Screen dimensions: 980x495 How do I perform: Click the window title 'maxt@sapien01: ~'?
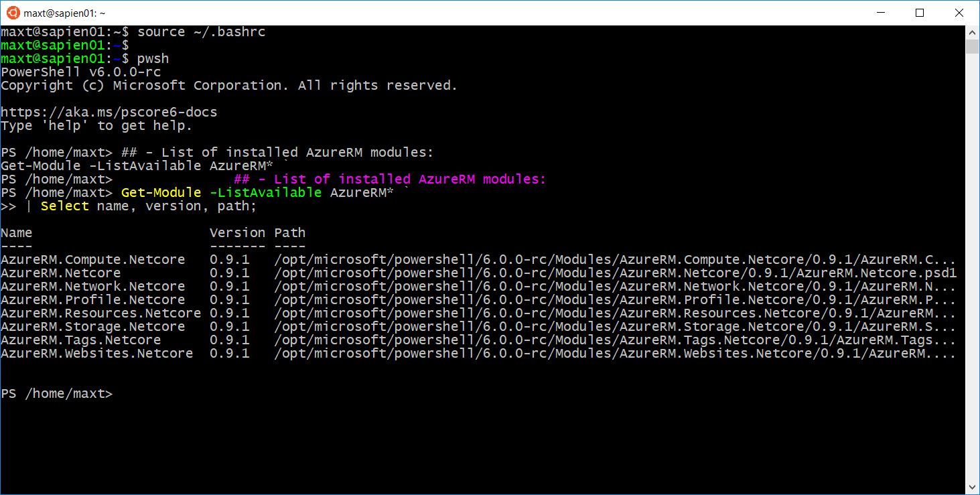(x=64, y=13)
